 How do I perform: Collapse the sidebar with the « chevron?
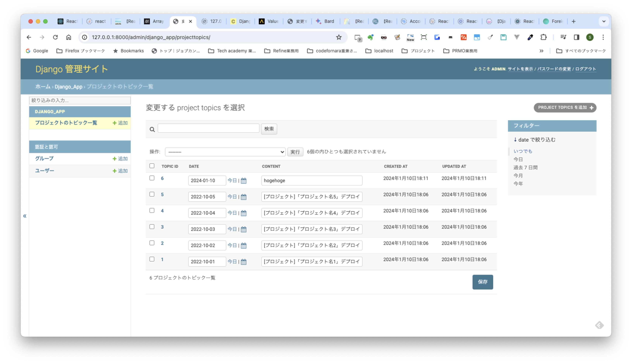pyautogui.click(x=25, y=216)
